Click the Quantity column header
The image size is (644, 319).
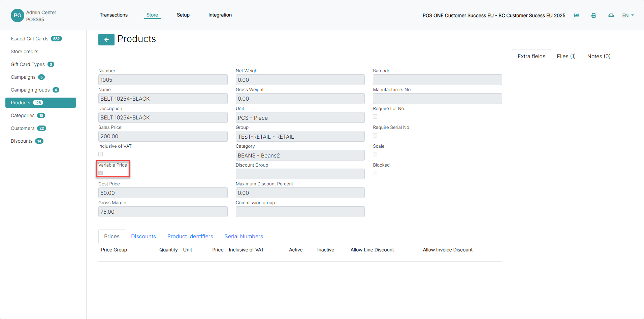coord(168,250)
